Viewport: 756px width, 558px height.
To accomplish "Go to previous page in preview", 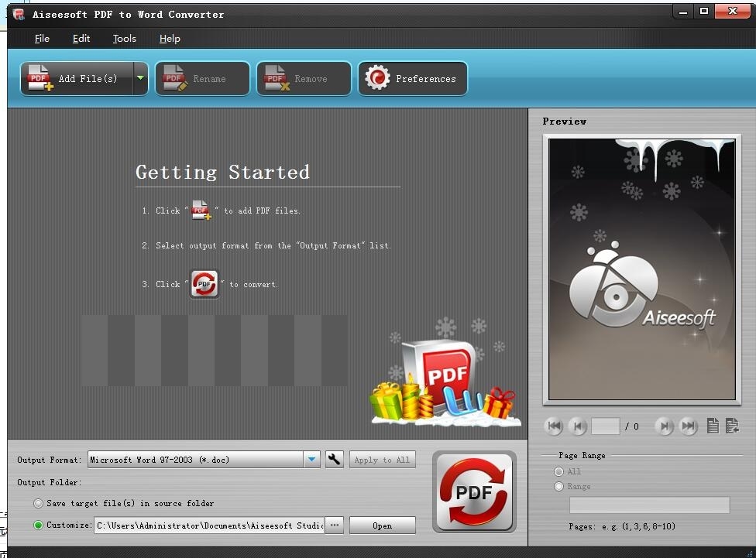I will pyautogui.click(x=578, y=426).
